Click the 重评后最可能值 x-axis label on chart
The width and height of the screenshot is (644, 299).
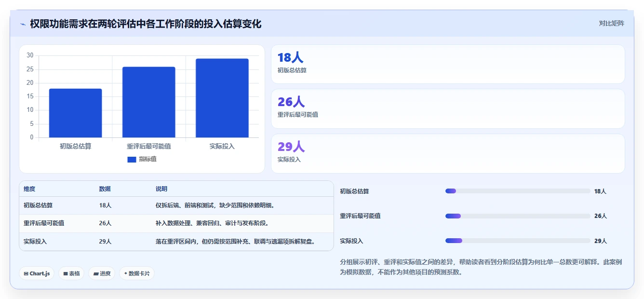148,146
